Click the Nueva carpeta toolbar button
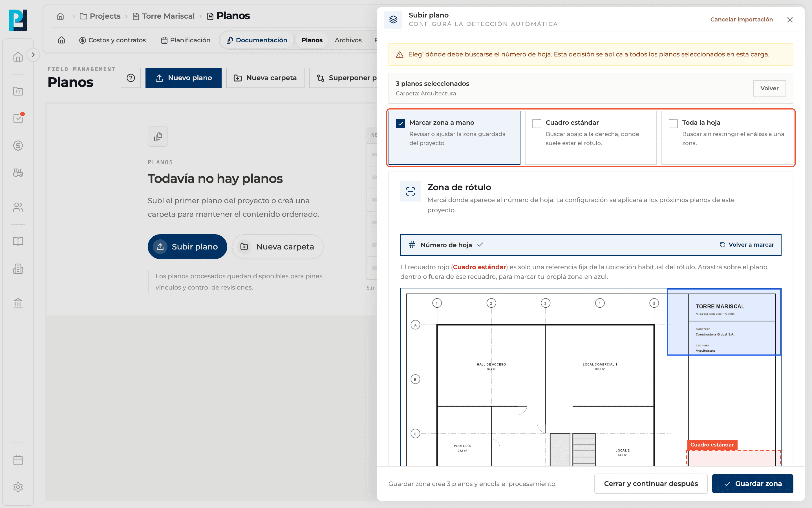 (x=265, y=78)
